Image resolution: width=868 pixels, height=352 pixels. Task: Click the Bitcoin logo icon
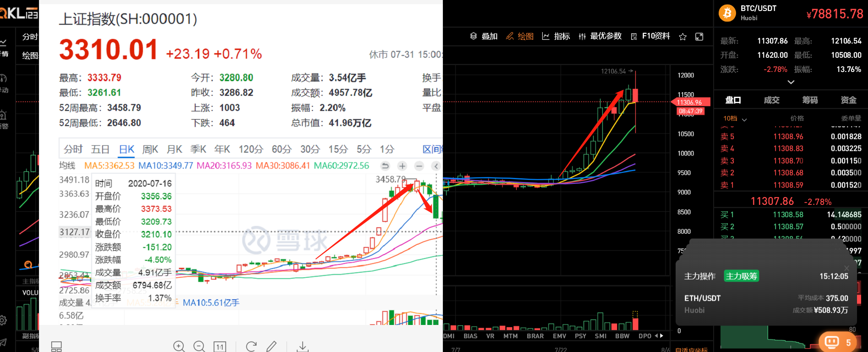click(x=727, y=13)
